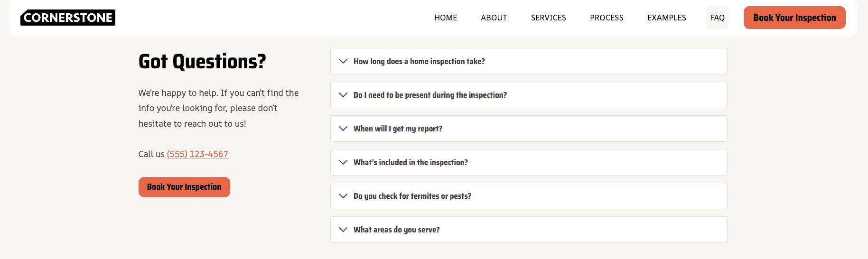
Task: Select the FAQ nav item
Action: coord(717,18)
